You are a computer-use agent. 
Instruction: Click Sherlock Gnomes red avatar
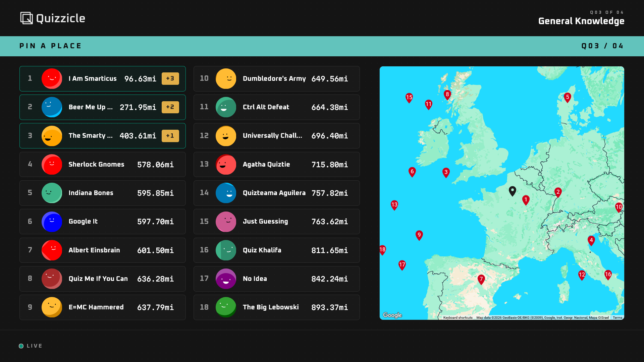52,165
